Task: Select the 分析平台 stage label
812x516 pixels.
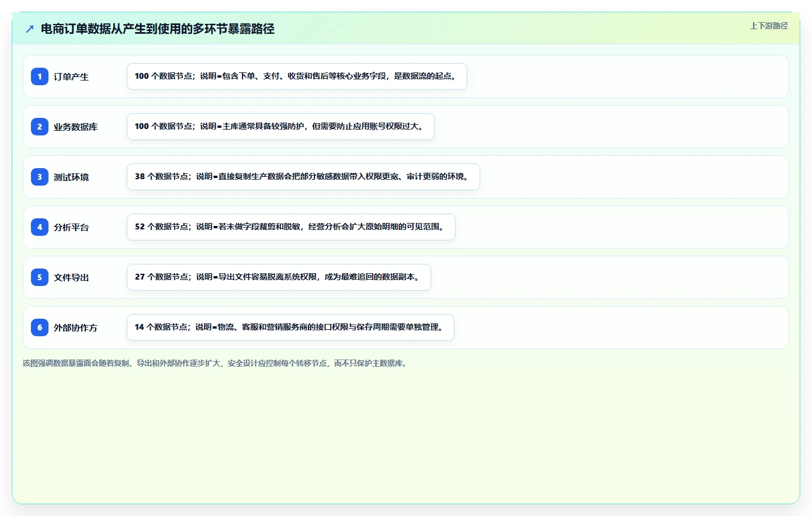Action: pyautogui.click(x=71, y=227)
